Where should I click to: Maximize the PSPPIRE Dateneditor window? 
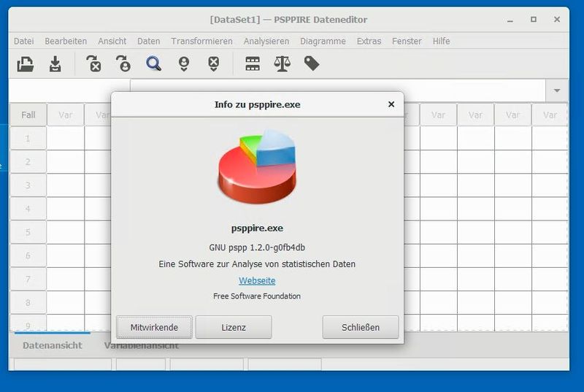534,20
